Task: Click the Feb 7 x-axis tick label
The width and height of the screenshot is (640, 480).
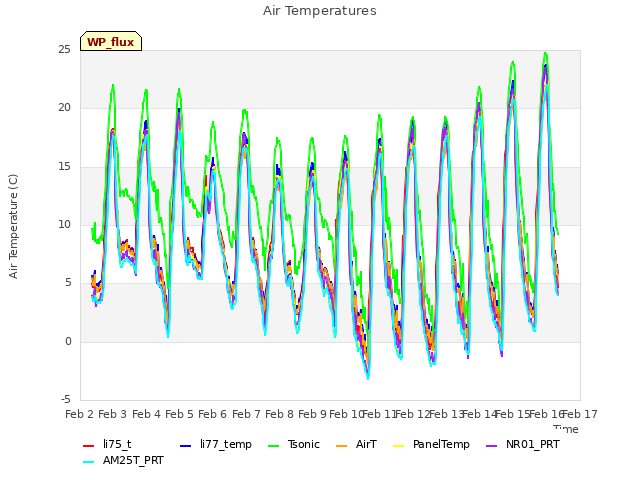Action: tap(246, 414)
